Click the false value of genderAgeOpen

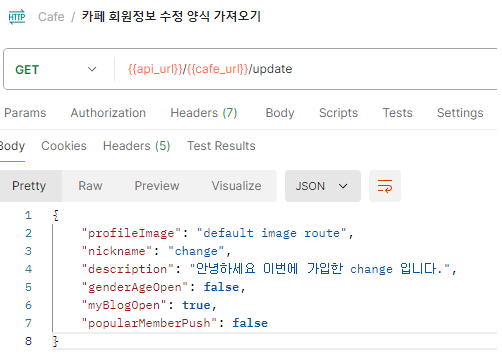(221, 287)
